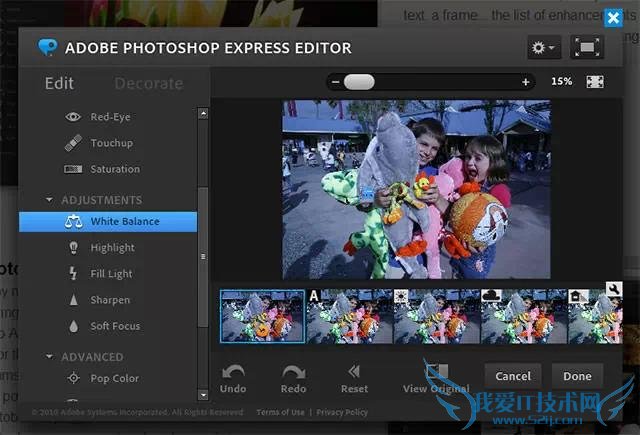The height and width of the screenshot is (435, 640).
Task: Pick the Sharpen tool
Action: click(110, 300)
